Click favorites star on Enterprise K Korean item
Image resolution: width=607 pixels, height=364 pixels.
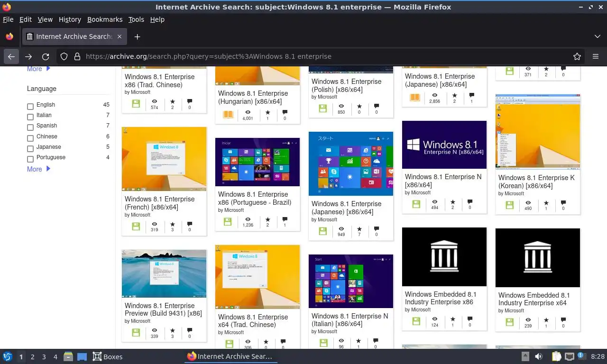coord(546,202)
